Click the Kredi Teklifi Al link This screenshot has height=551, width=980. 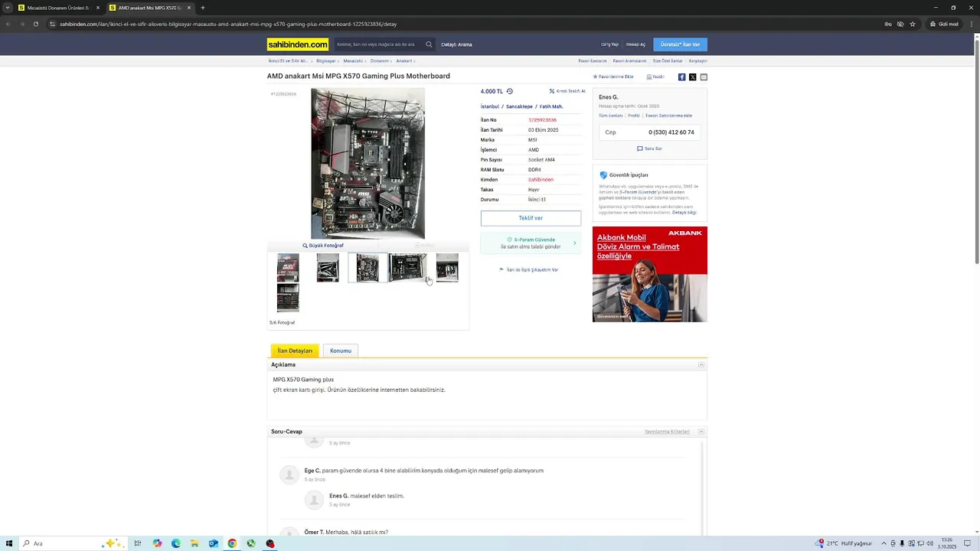(x=567, y=91)
